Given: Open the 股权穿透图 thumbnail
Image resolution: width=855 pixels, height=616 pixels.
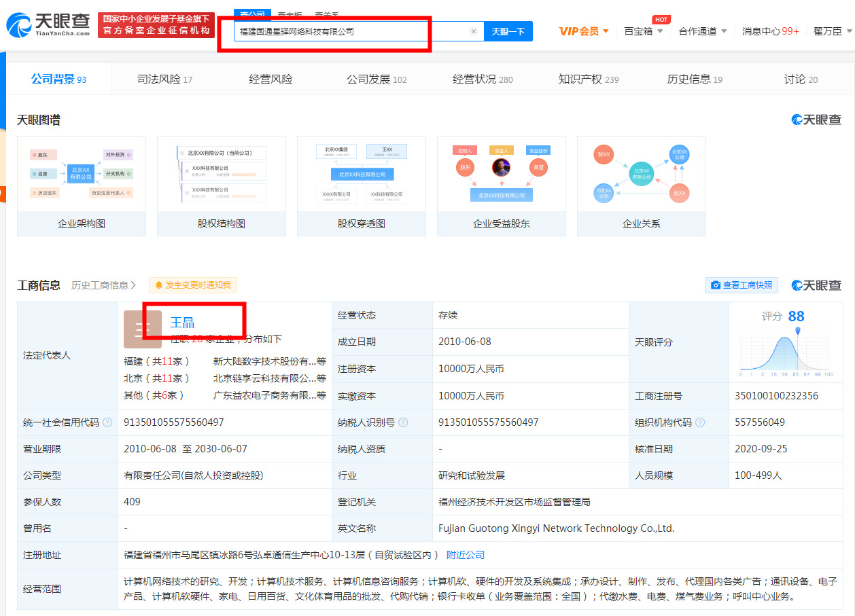Looking at the screenshot, I should [362, 185].
